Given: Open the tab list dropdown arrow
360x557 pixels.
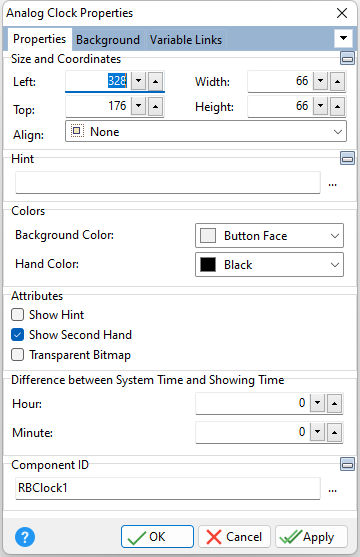Looking at the screenshot, I should pyautogui.click(x=343, y=38).
